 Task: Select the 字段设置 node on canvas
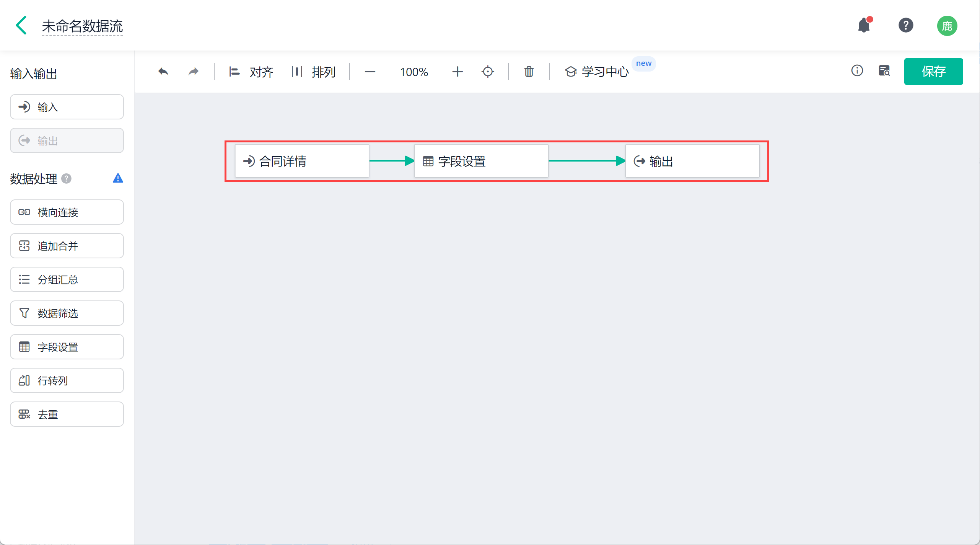point(481,161)
